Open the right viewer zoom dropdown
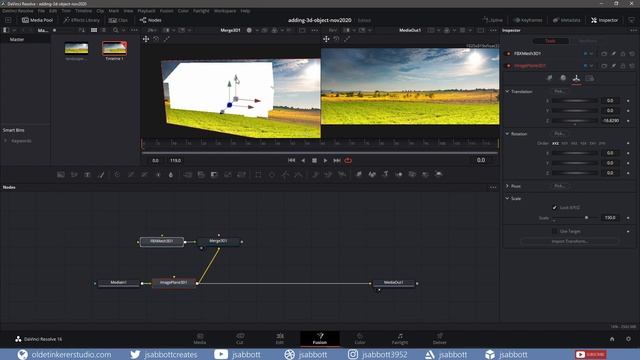Screen dimensions: 640x360 (x=333, y=30)
